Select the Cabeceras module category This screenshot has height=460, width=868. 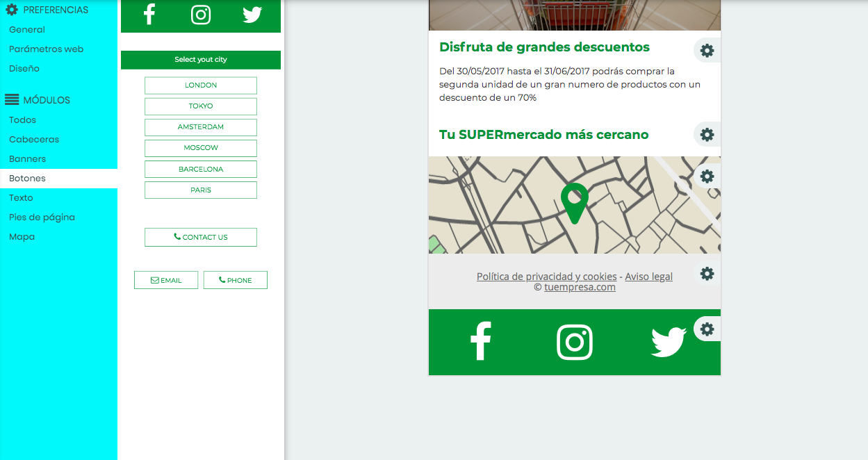34,140
